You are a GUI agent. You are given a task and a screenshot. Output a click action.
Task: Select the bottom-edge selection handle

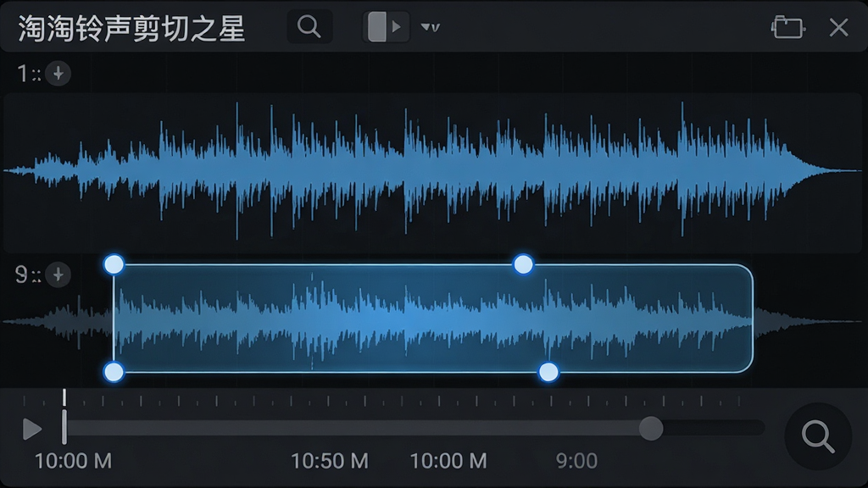[548, 372]
